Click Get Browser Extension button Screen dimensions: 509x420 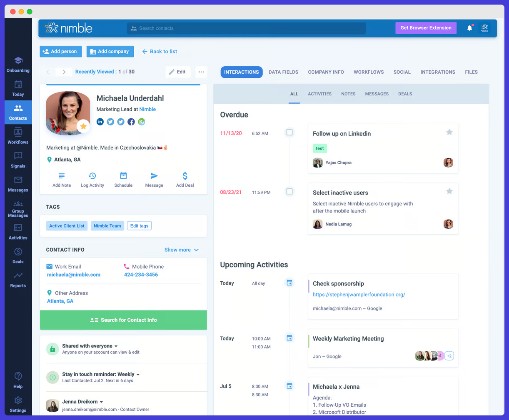426,28
